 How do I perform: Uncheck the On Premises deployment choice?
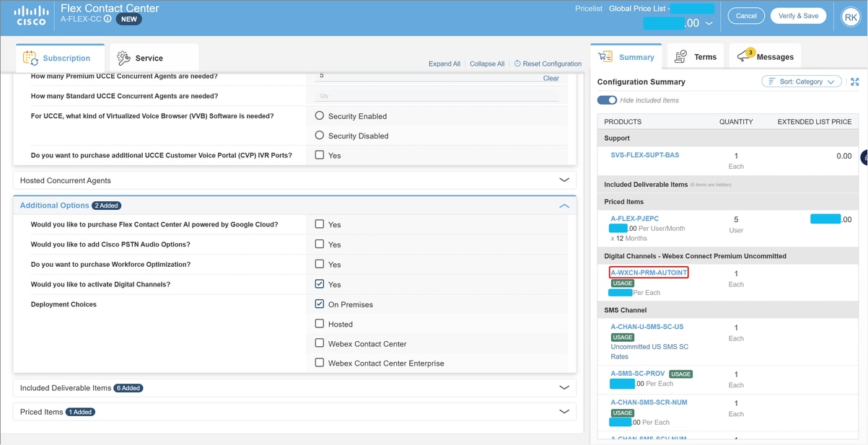click(320, 304)
